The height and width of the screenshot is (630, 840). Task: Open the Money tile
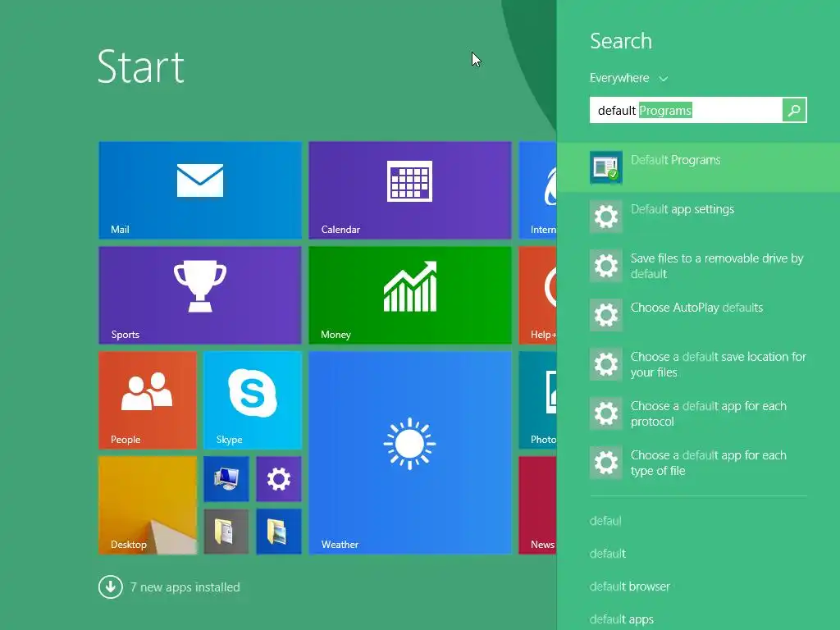[410, 294]
